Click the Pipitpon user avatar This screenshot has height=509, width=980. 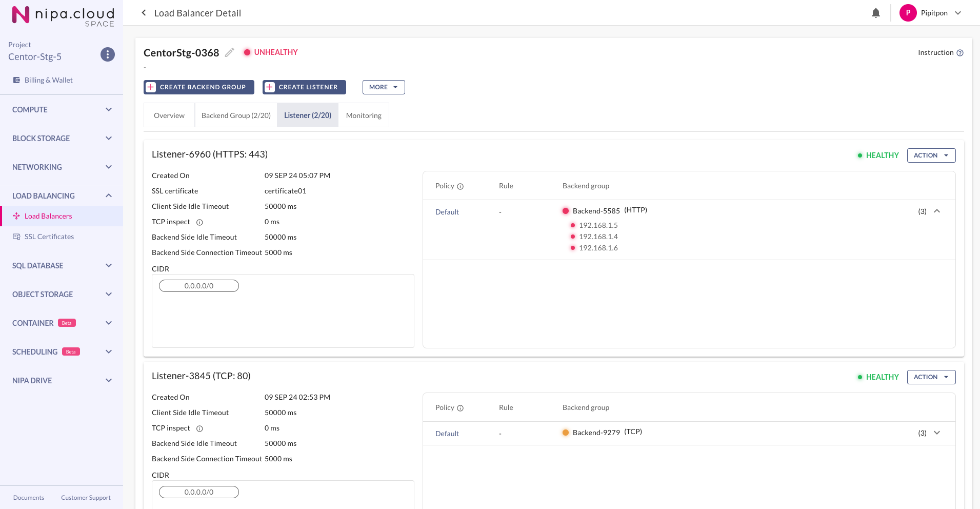908,13
